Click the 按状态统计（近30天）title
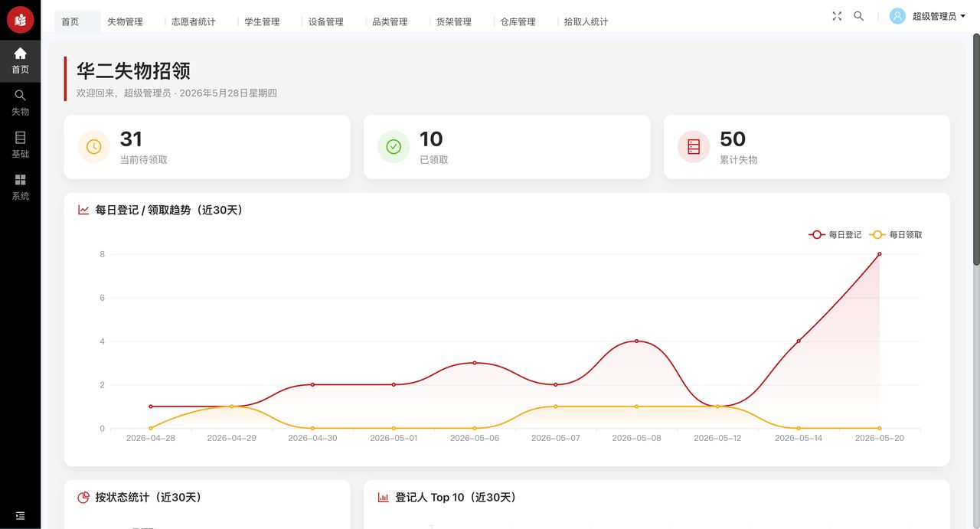The height and width of the screenshot is (529, 980). tap(150, 498)
